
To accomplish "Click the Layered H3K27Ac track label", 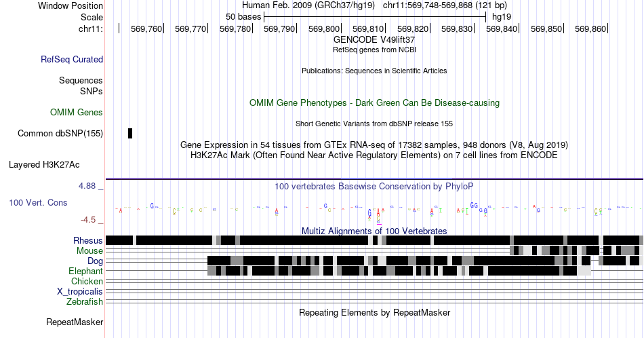I will 44,164.
